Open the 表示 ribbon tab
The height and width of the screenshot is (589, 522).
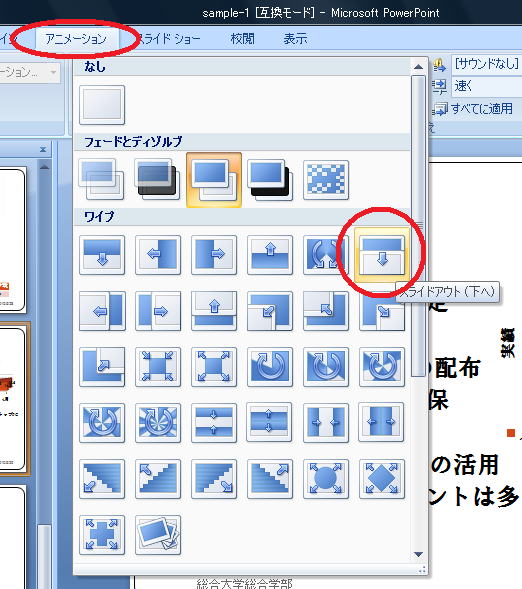tap(295, 39)
